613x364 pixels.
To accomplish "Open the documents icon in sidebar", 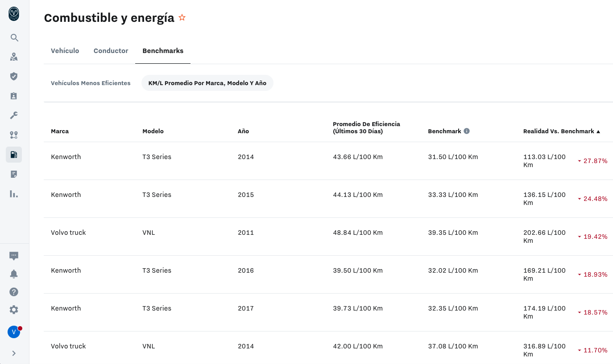I will pyautogui.click(x=14, y=174).
